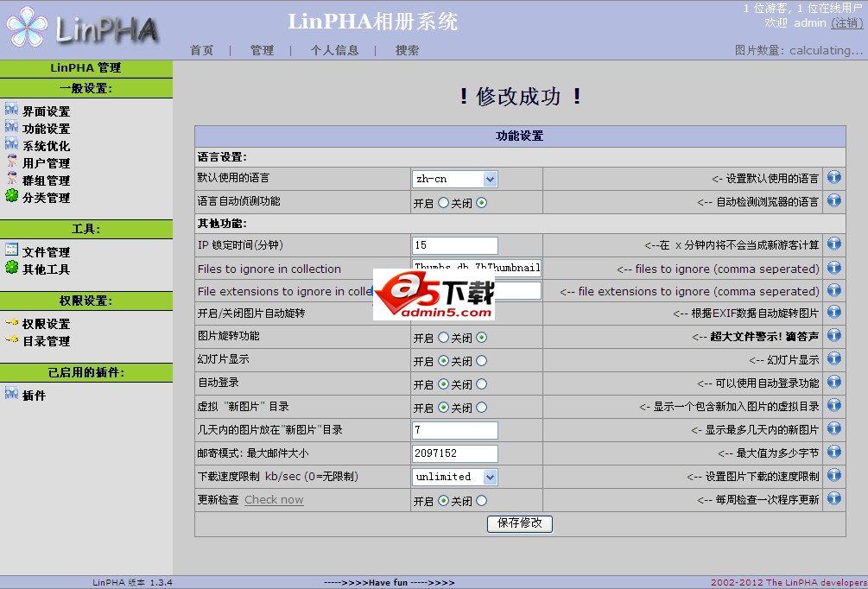Open 管理 in top navigation
The image size is (868, 589).
[x=262, y=50]
